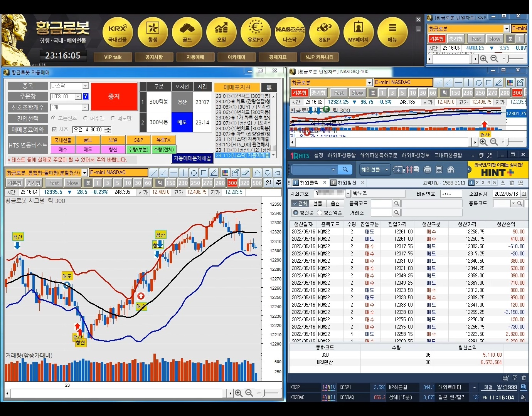Switch to 해외클릭 tab
This screenshot has height=416, width=532.
click(310, 183)
